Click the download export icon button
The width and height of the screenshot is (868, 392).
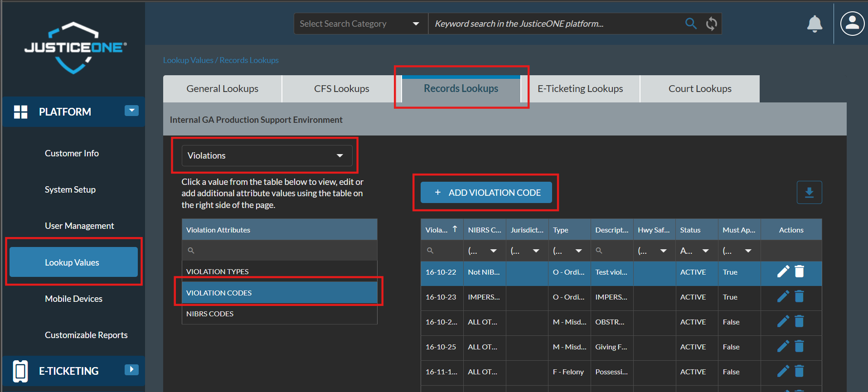(809, 193)
